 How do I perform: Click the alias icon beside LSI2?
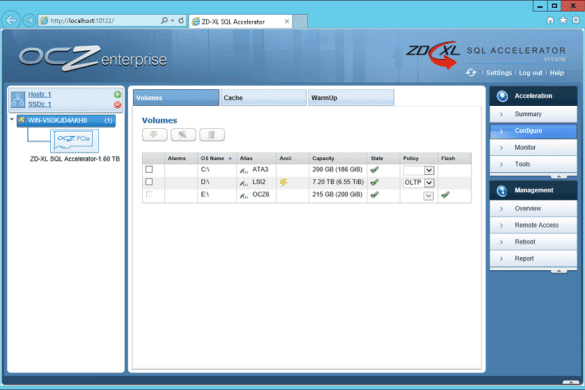(x=244, y=183)
